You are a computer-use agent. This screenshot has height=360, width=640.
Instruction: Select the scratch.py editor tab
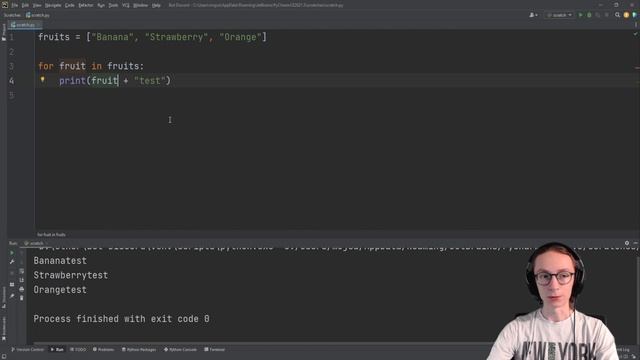click(25, 25)
